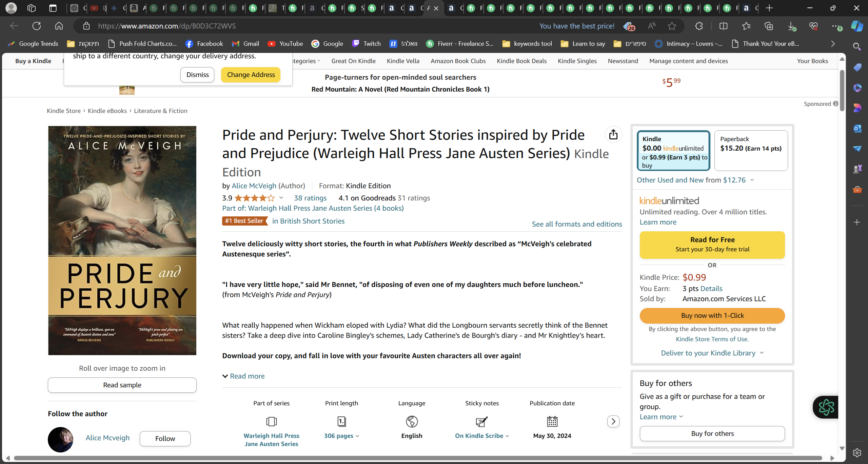Click the Pride and Perjury book cover

(x=122, y=240)
